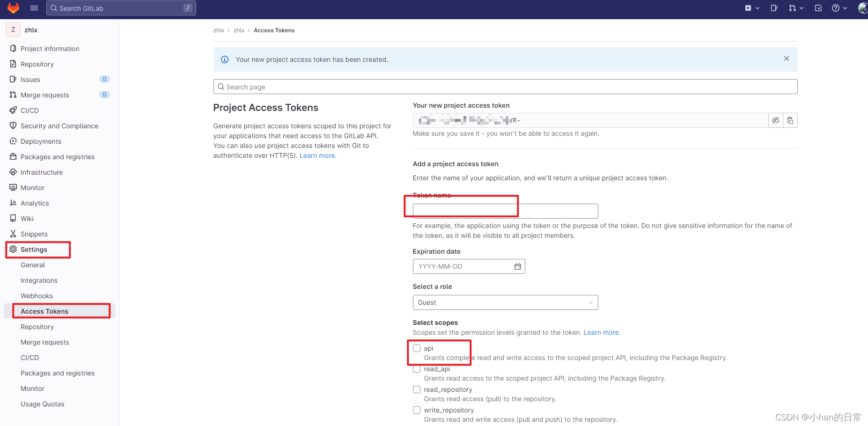Click the Search GitLab field
The width and height of the screenshot is (868, 426).
pyautogui.click(x=121, y=8)
